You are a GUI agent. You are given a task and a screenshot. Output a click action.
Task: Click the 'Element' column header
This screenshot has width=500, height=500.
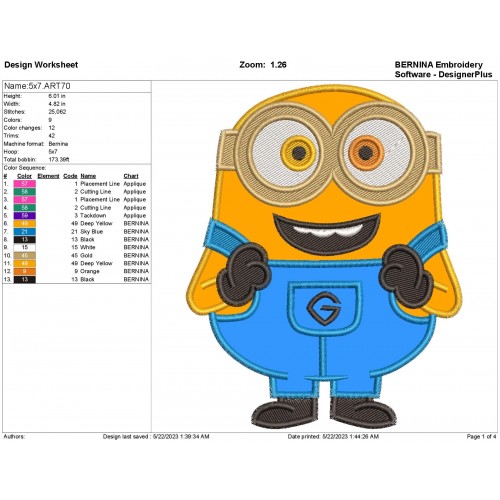tap(48, 176)
